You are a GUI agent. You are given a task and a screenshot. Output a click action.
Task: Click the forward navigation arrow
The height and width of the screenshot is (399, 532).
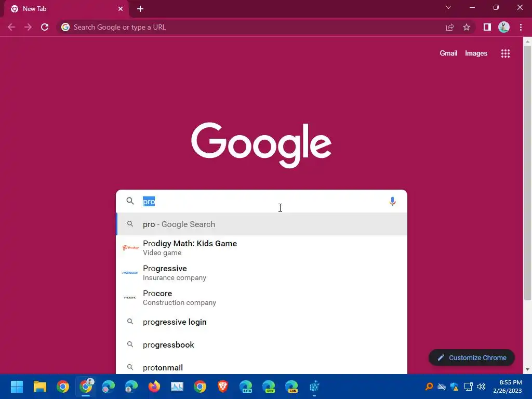28,27
